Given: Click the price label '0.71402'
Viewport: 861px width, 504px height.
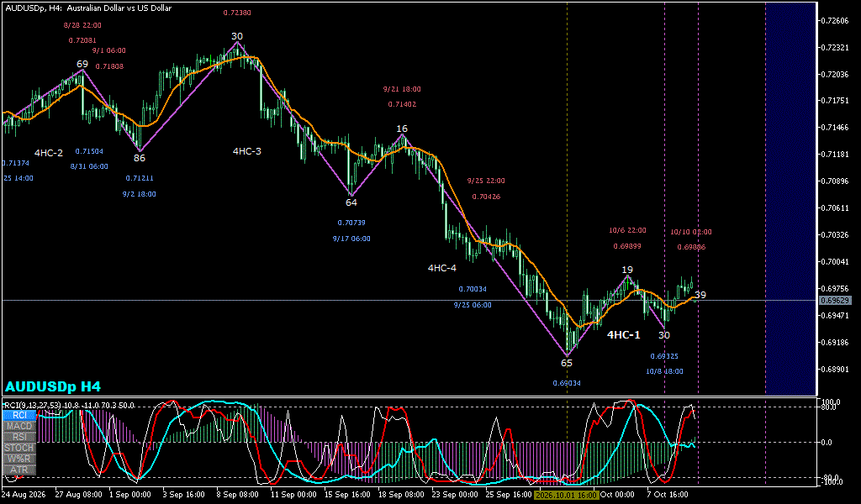Looking at the screenshot, I should [402, 104].
